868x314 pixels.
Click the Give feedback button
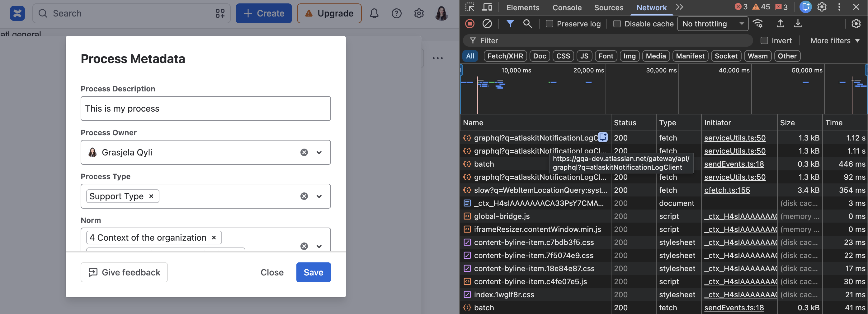pyautogui.click(x=124, y=272)
